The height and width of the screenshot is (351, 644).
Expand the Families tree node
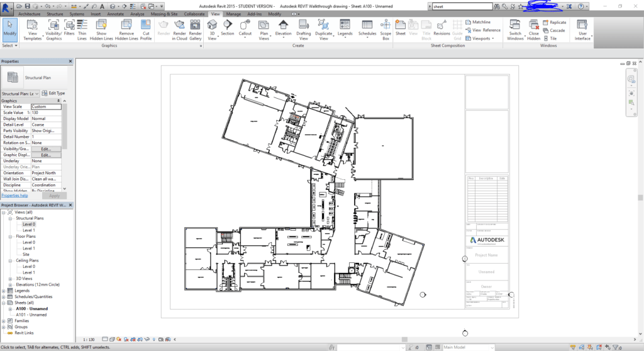point(4,321)
